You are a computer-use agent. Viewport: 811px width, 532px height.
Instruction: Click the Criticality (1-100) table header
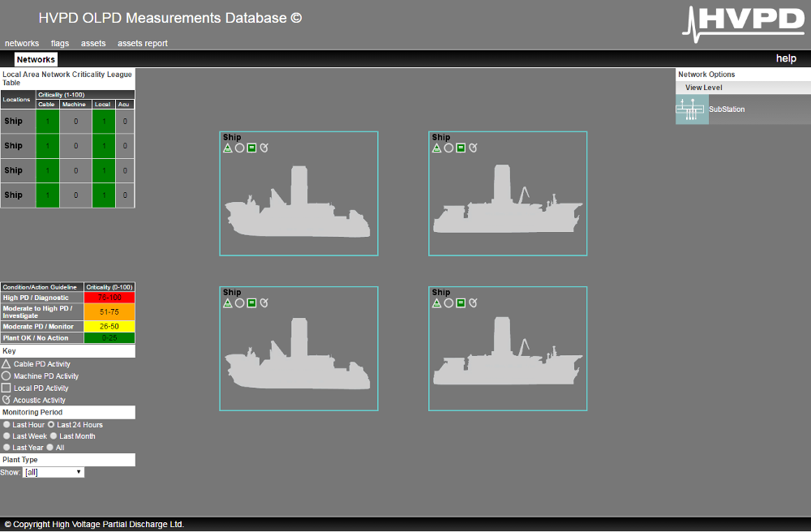click(85, 95)
